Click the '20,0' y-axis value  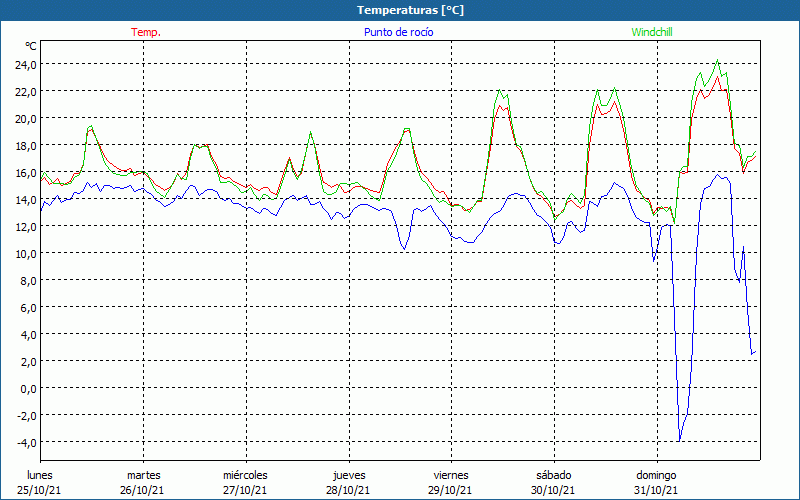(x=26, y=118)
